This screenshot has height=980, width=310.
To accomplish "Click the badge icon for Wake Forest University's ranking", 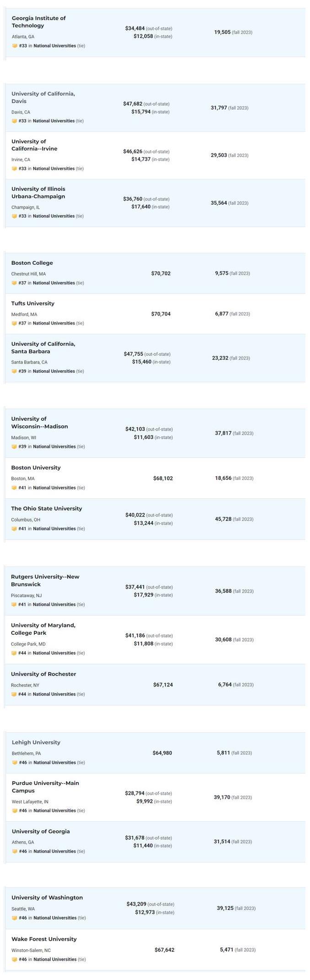I will pos(14,959).
